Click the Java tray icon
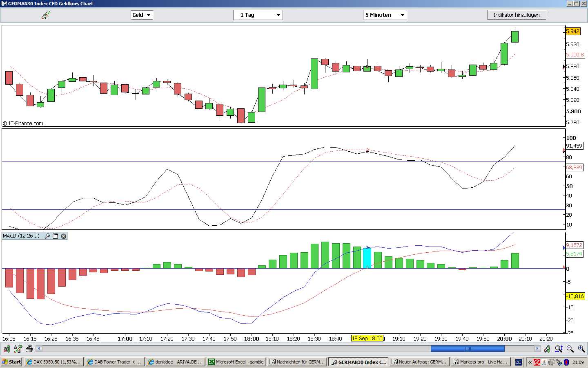The height and width of the screenshot is (368, 588). point(544,362)
